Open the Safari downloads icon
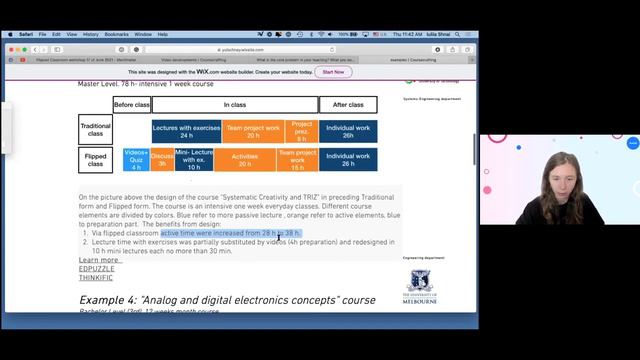The height and width of the screenshot is (360, 640). [438, 50]
